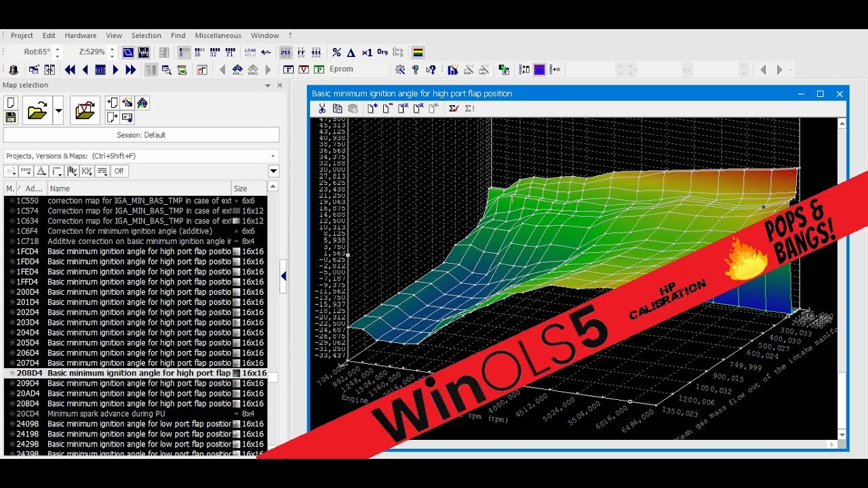The width and height of the screenshot is (868, 488).
Task: Click the Eprom label button
Action: (341, 69)
